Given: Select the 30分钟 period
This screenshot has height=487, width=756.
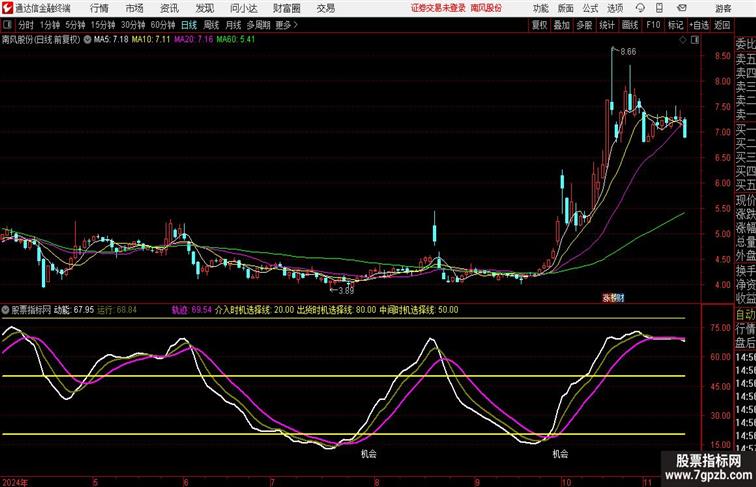Looking at the screenshot, I should (133, 25).
